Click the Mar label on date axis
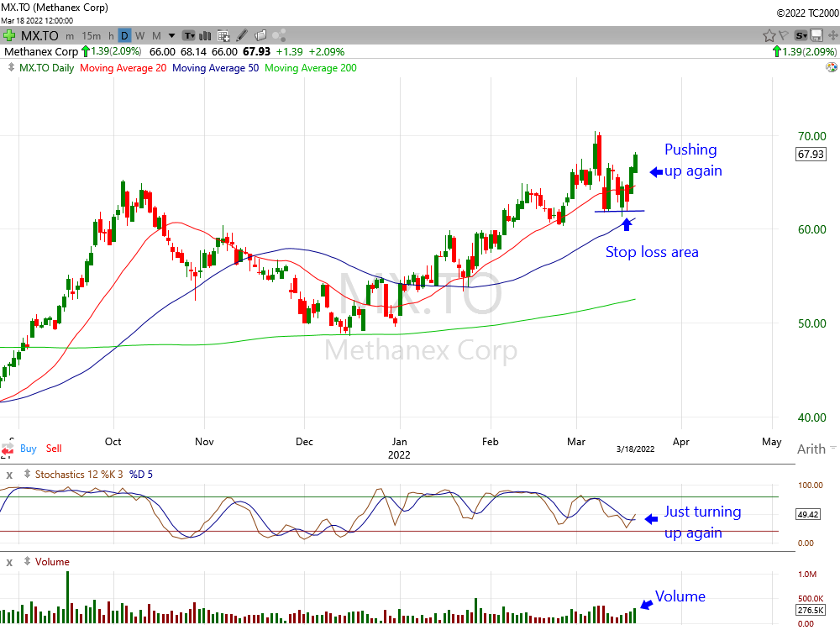Image resolution: width=840 pixels, height=630 pixels. (x=576, y=442)
